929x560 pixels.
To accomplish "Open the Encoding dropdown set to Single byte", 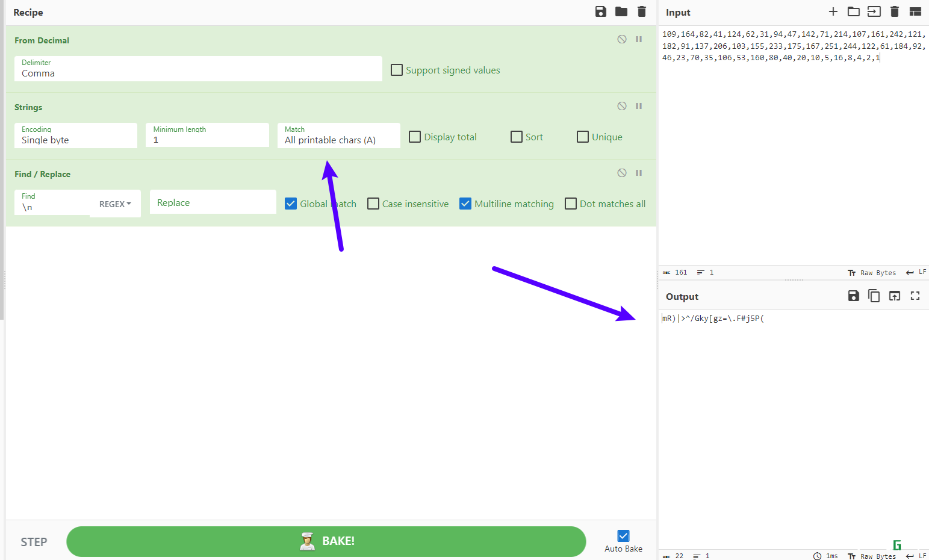I will (76, 135).
